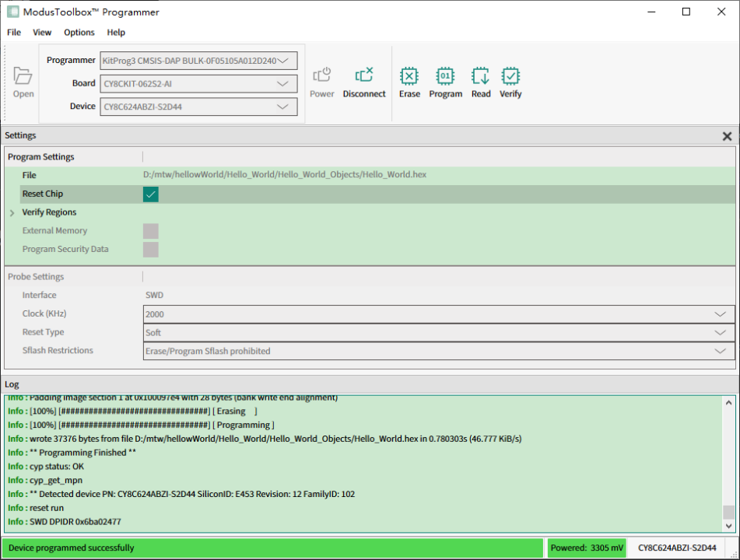The width and height of the screenshot is (740, 560).
Task: Click the 'Detected device PN' log line
Action: 181,494
